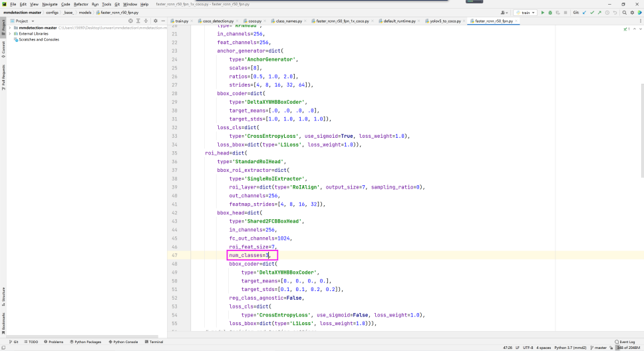Screen dimensions: 644x351
Task: Click the Run with Coverage icon
Action: click(558, 13)
